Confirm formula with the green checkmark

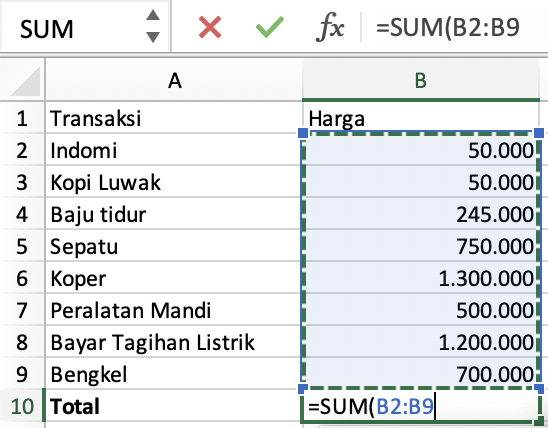[269, 27]
